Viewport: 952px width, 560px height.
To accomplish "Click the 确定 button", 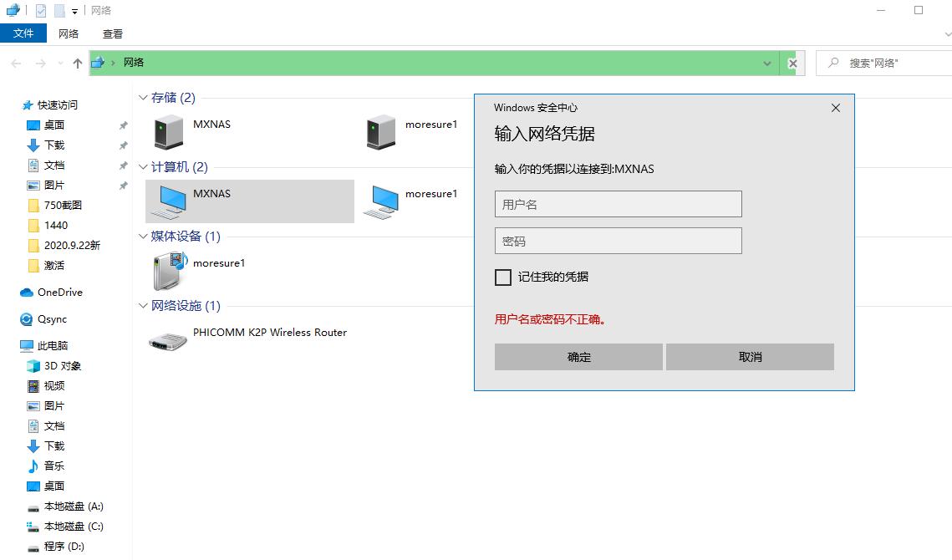I will (x=578, y=357).
